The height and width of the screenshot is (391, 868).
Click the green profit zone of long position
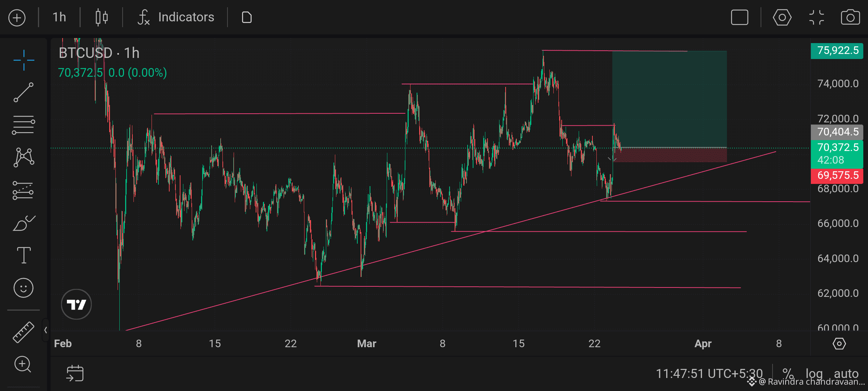[669, 99]
